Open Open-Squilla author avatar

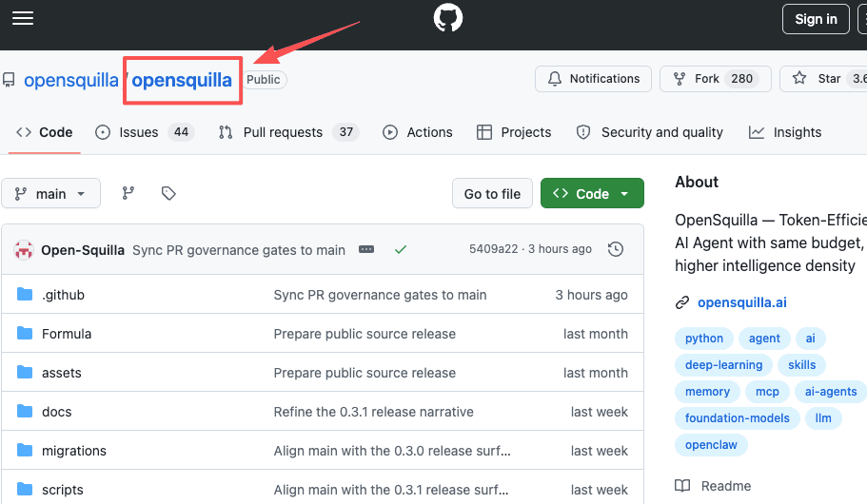pos(23,250)
